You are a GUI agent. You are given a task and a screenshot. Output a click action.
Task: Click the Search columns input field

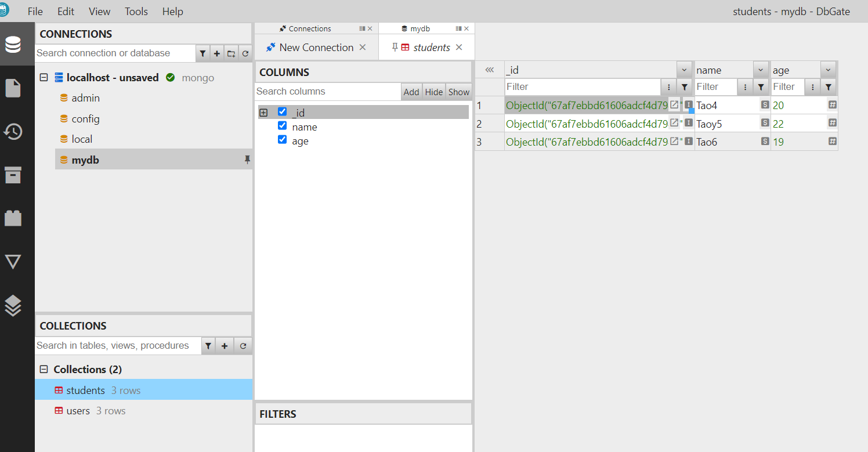(327, 92)
